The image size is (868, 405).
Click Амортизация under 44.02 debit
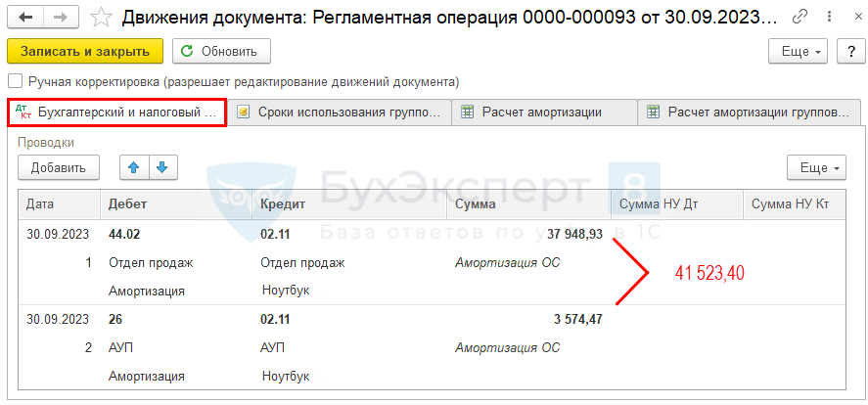(146, 291)
